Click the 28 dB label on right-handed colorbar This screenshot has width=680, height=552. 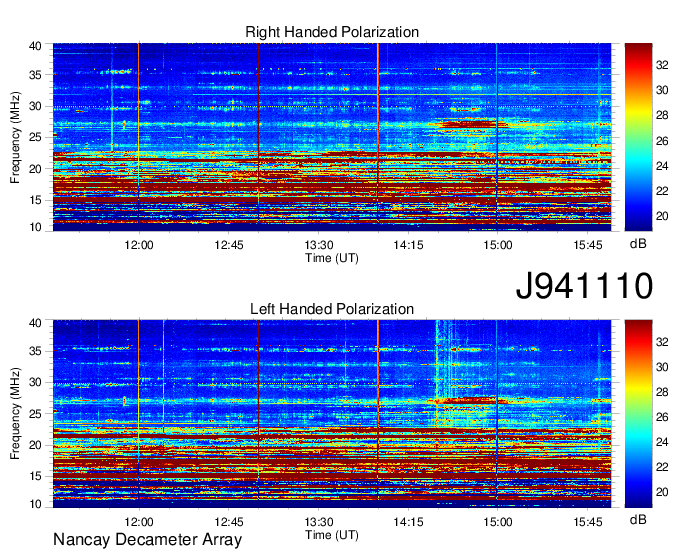pyautogui.click(x=662, y=115)
